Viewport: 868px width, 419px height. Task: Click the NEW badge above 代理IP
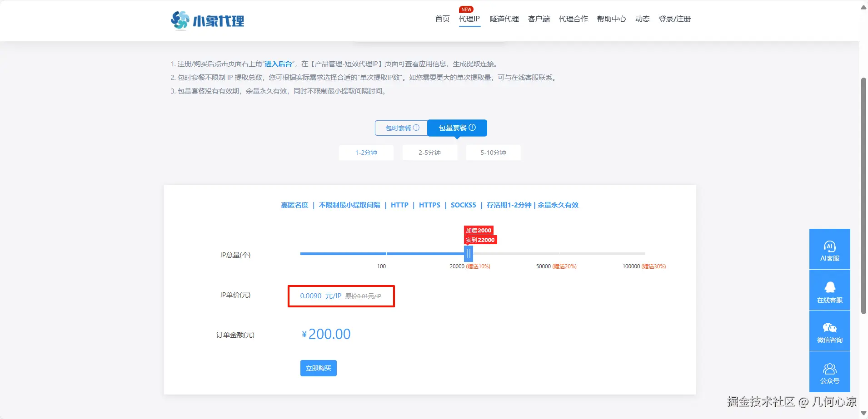point(467,9)
